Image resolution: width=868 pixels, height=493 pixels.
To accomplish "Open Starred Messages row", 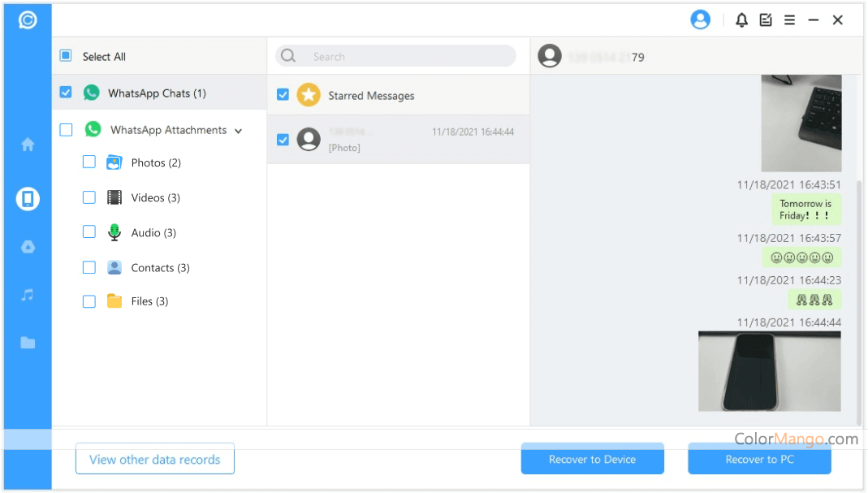I will tap(399, 95).
